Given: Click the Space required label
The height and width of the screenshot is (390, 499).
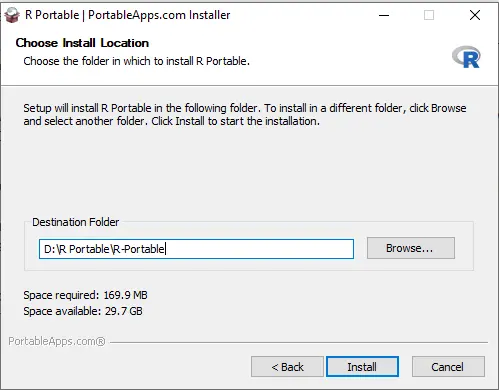Looking at the screenshot, I should [x=85, y=295].
